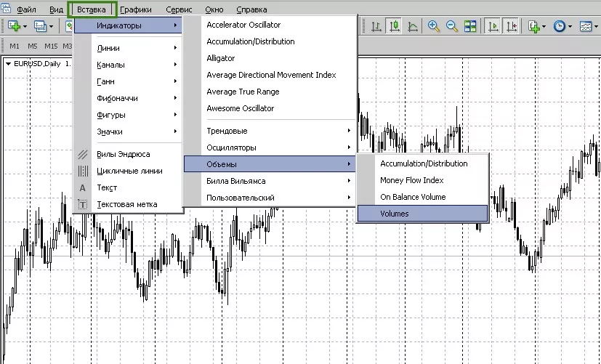Open the Templates dropdown arrow
Image resolution: width=601 pixels, height=364 pixels.
[x=596, y=26]
